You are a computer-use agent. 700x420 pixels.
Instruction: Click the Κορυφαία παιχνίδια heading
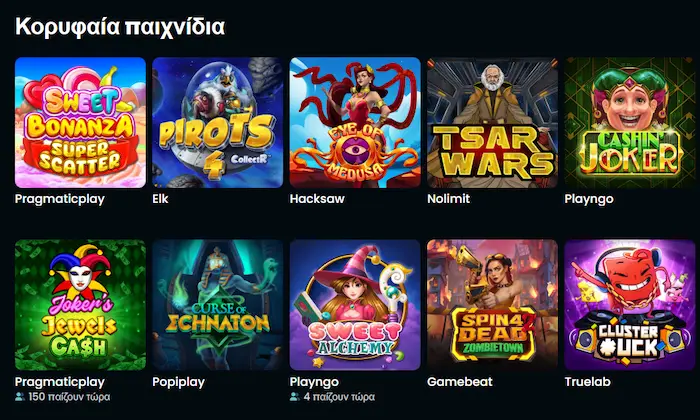click(120, 27)
